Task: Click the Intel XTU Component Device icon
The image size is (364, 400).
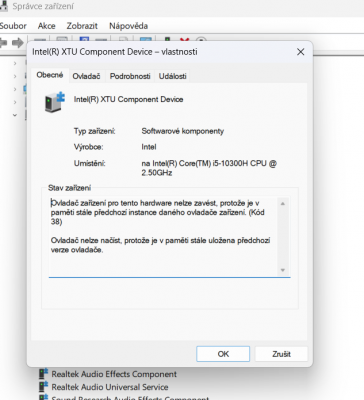Action: (x=55, y=102)
